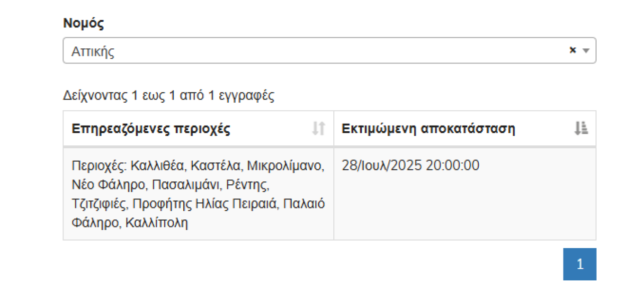The image size is (644, 288).
Task: Click the Εκτιμώμενη αποκατάσταση column header text
Action: pyautogui.click(x=428, y=129)
